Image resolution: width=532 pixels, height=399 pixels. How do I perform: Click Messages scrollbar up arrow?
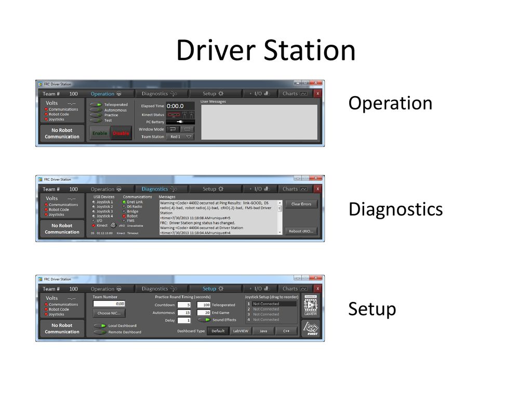tap(280, 203)
